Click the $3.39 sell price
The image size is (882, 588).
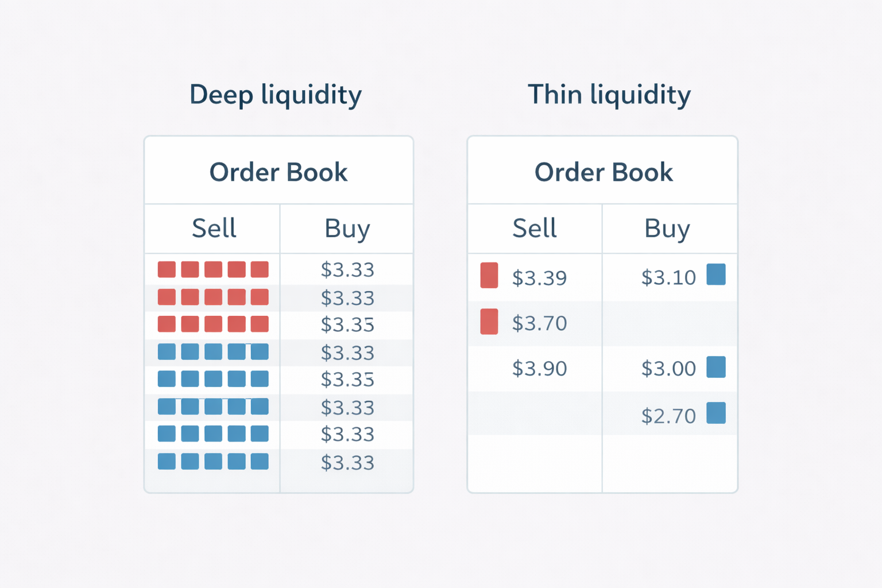coord(539,278)
